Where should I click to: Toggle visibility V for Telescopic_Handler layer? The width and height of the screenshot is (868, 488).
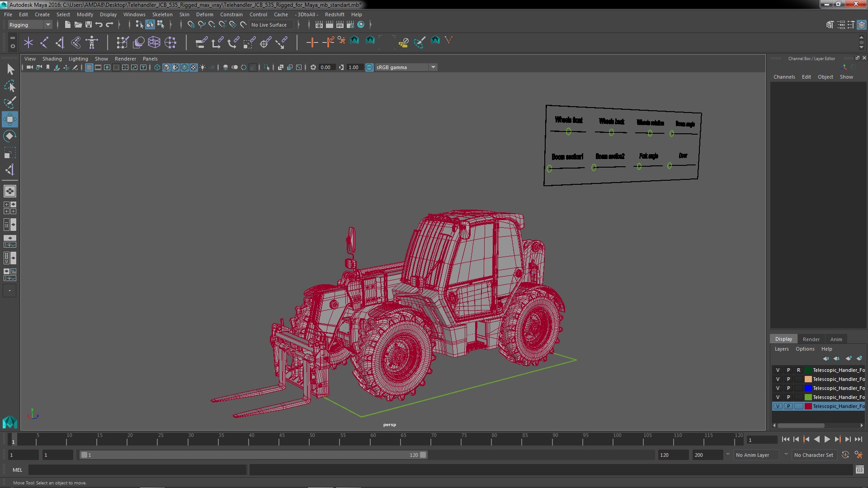click(x=778, y=406)
